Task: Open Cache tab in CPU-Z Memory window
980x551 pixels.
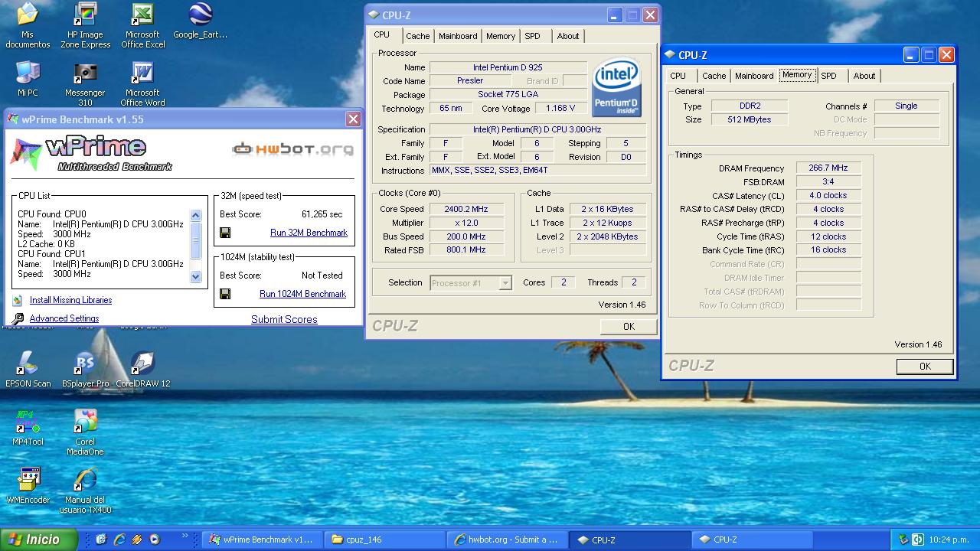Action: pyautogui.click(x=714, y=76)
